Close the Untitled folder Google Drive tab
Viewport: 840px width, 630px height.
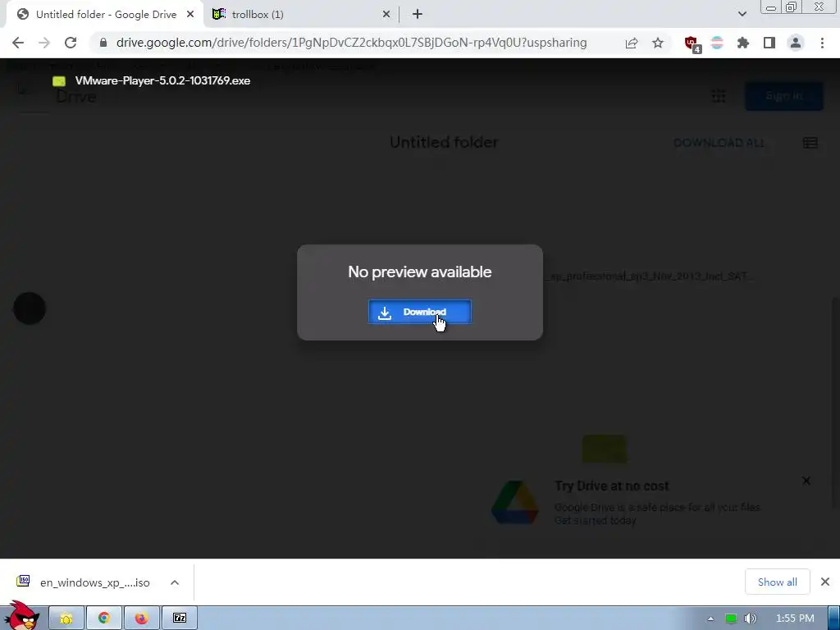coord(190,15)
